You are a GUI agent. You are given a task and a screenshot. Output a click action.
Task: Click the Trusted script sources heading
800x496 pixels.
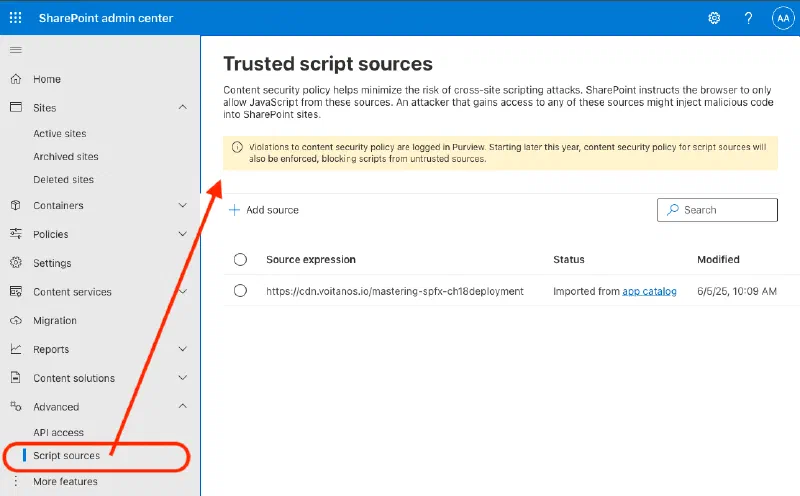tap(328, 64)
